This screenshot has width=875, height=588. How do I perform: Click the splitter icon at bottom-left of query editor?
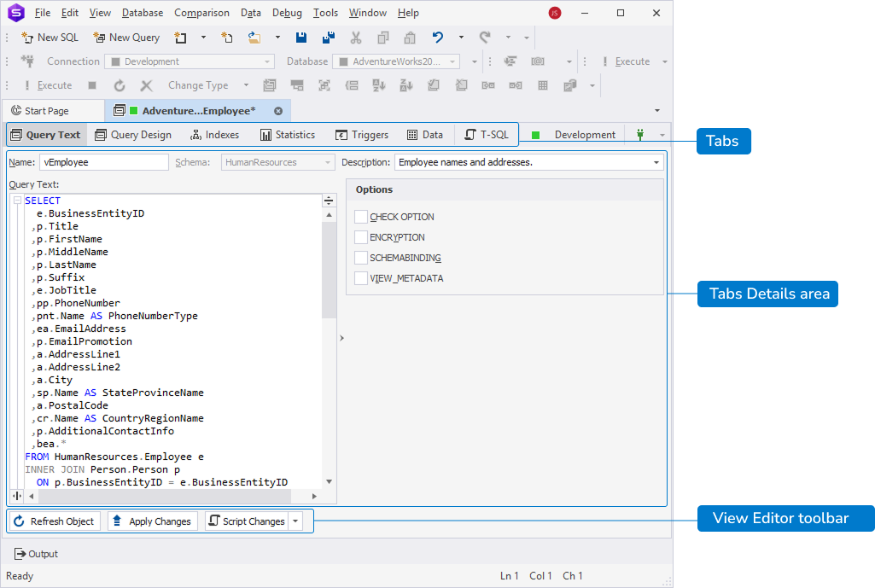point(17,495)
